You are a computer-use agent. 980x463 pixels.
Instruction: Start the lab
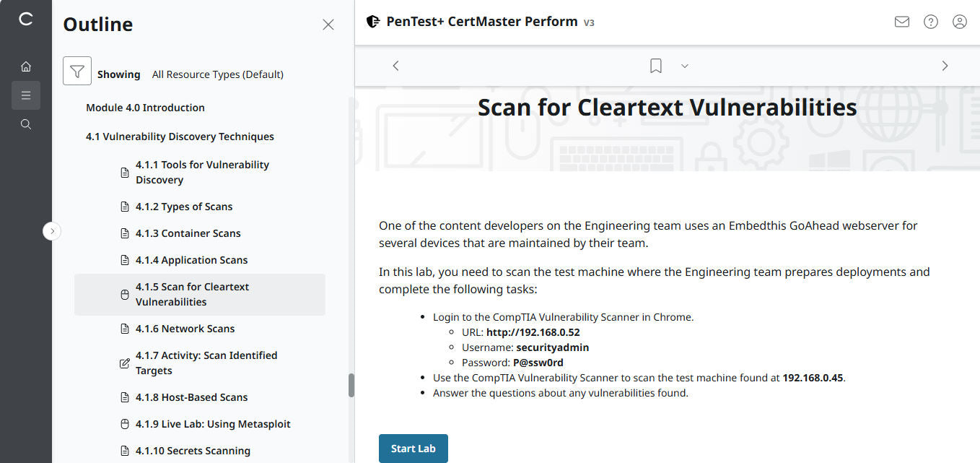pyautogui.click(x=413, y=449)
